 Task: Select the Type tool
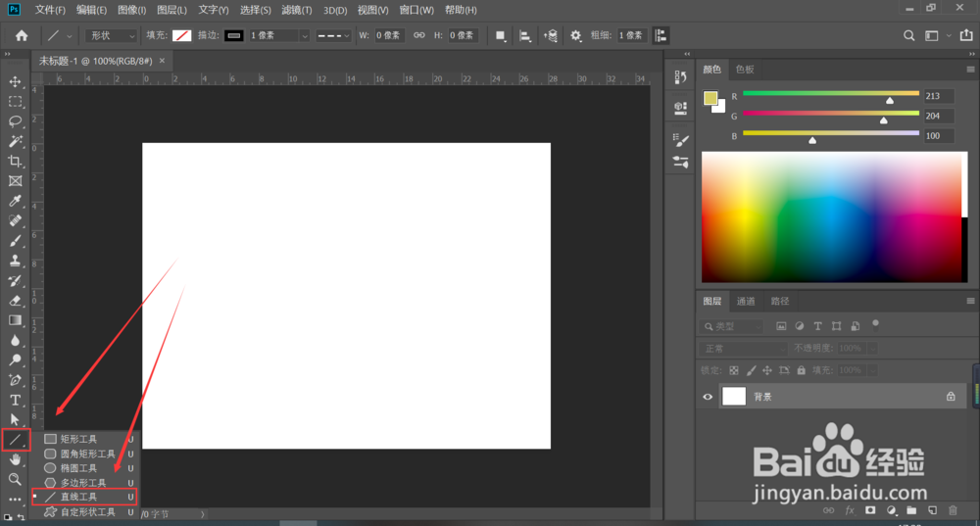tap(15, 400)
